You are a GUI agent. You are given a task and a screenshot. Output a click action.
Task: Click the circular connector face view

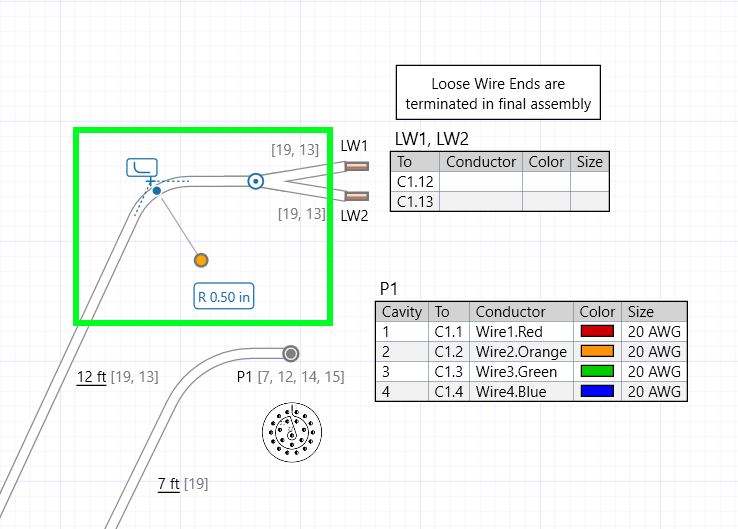[292, 432]
